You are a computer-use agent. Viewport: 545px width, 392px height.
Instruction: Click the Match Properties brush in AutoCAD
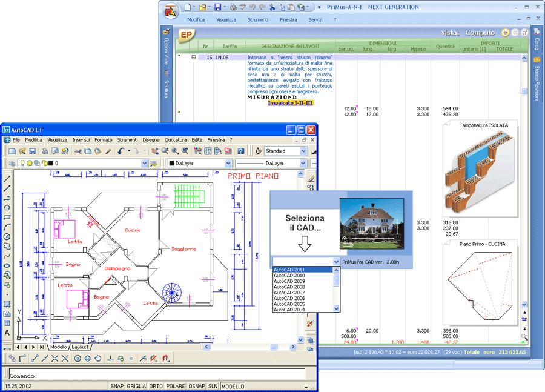click(108, 151)
